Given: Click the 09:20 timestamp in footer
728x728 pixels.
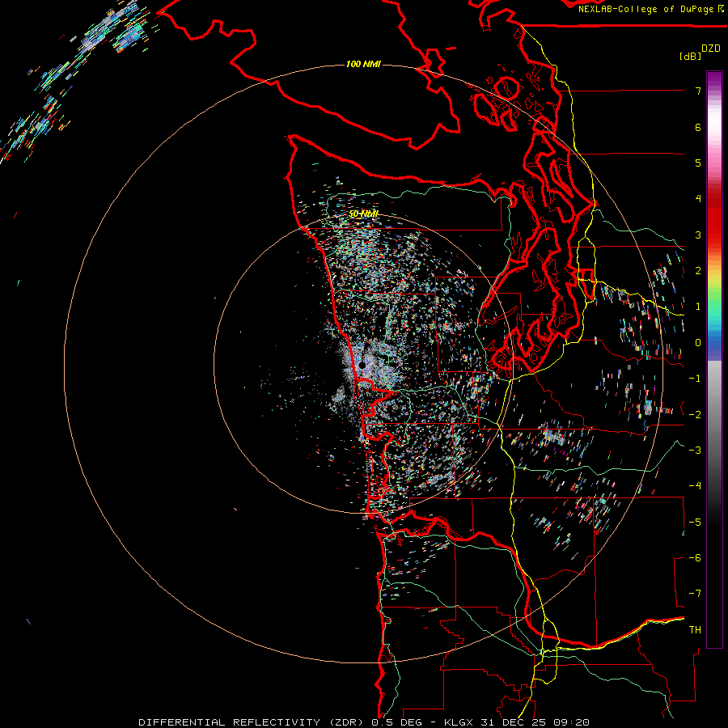Looking at the screenshot, I should pyautogui.click(x=570, y=722).
